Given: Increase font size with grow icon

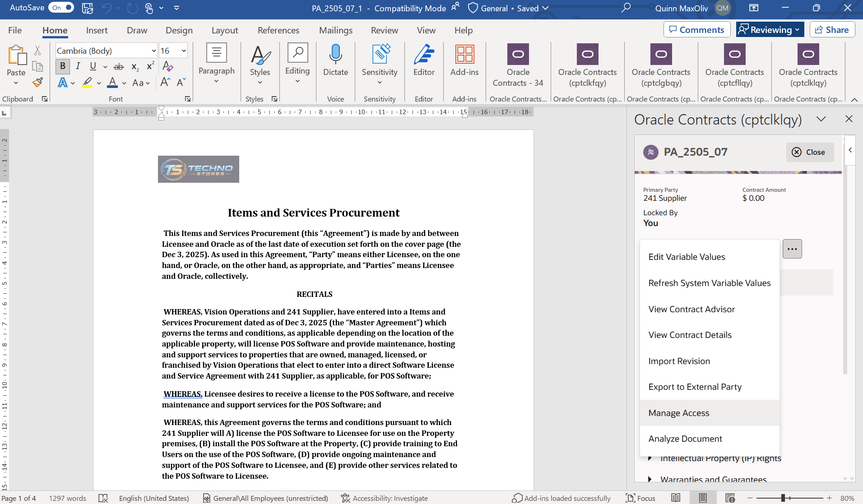Looking at the screenshot, I should (165, 82).
